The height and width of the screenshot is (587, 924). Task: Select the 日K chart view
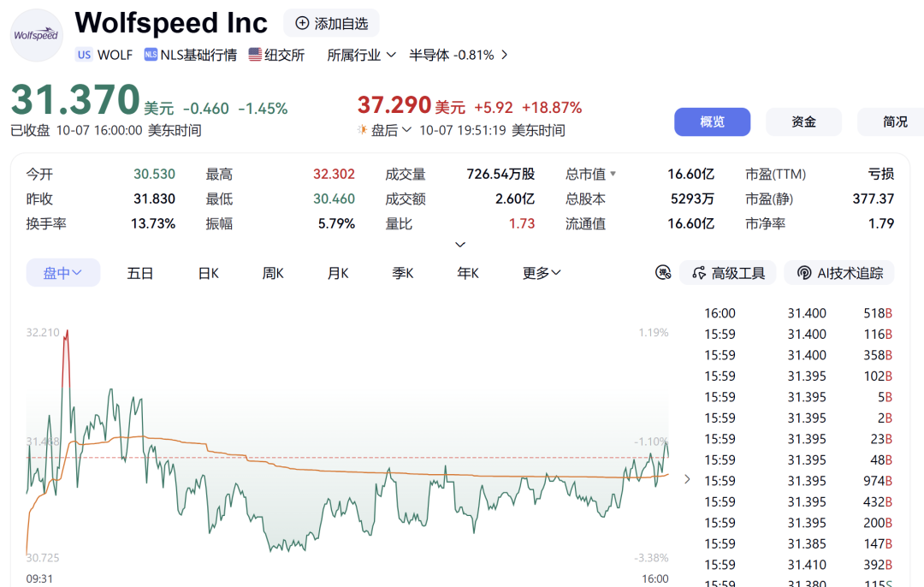tap(209, 274)
